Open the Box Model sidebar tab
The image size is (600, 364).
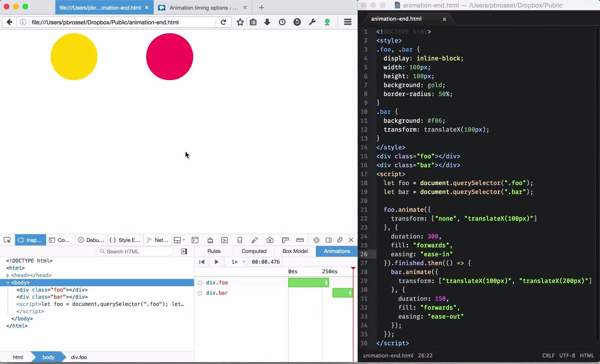[295, 251]
